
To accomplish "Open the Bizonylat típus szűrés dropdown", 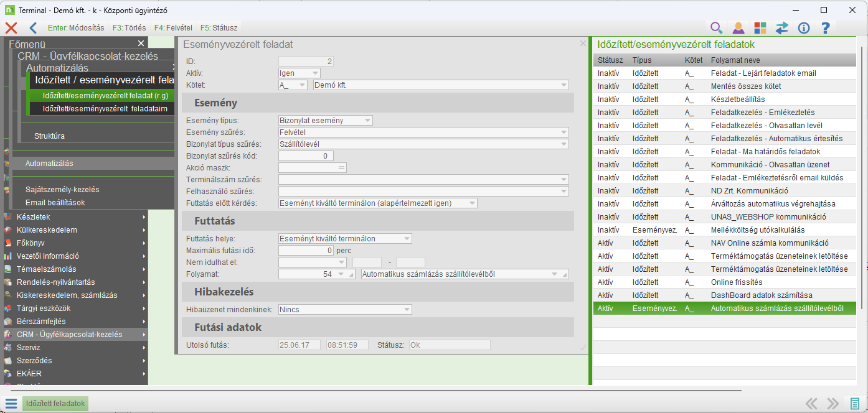I will click(x=423, y=144).
